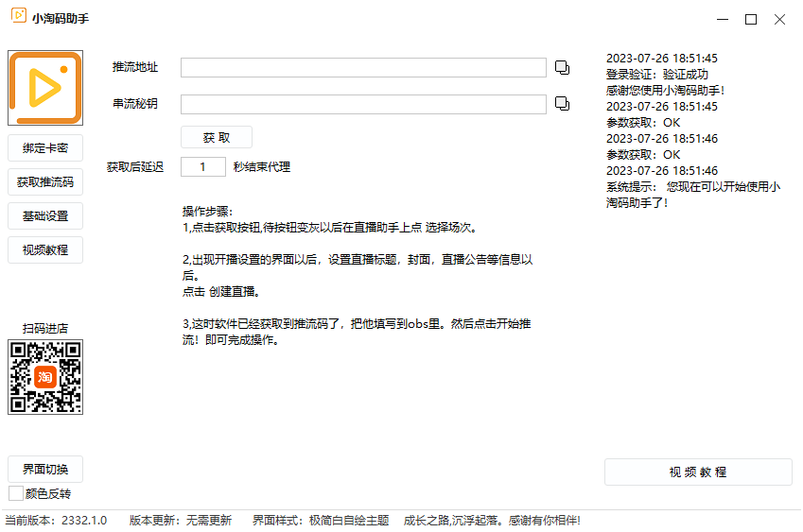
Task: Switch to 获取推流码 section
Action: click(45, 181)
